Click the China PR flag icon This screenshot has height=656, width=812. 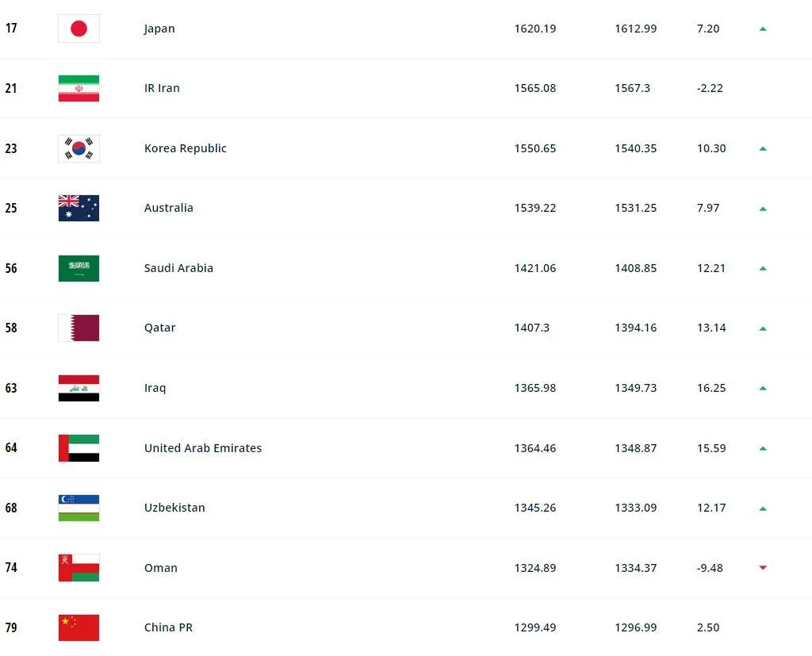coord(79,627)
